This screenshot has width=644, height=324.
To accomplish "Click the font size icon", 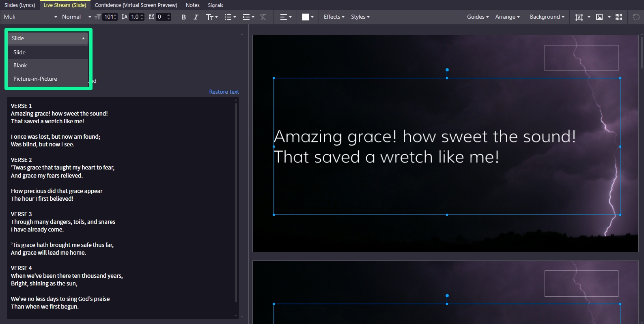I will pos(97,17).
